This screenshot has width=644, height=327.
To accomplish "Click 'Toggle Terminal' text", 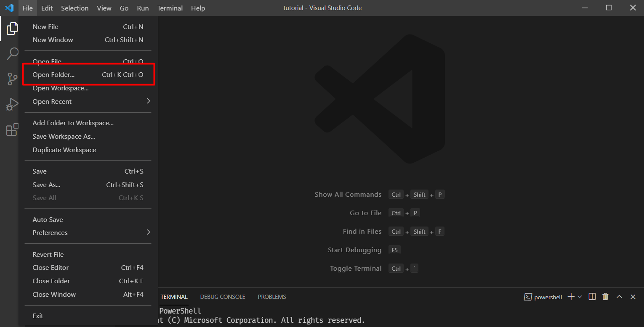I will click(x=356, y=269).
